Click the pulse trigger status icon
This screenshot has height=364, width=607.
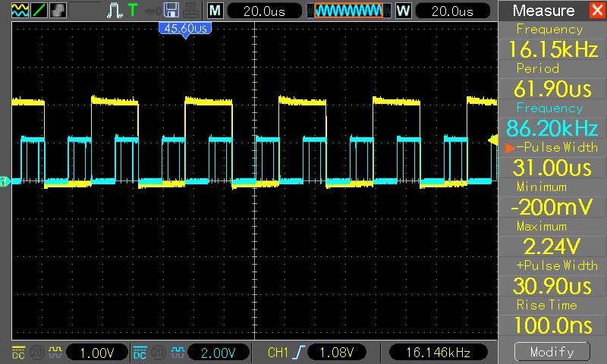(115, 11)
